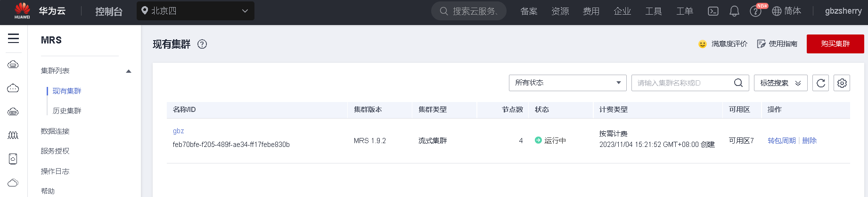
Task: Open 操作日志 in the sidebar
Action: click(x=55, y=171)
